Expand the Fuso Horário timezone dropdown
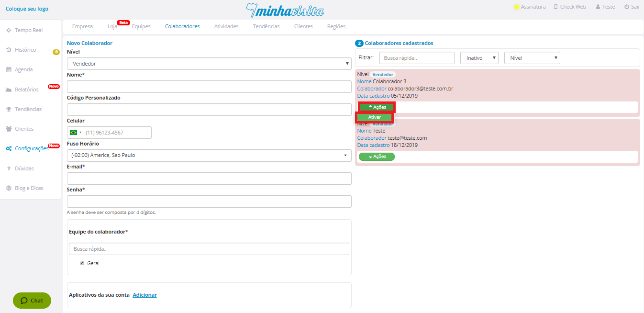 point(209,156)
